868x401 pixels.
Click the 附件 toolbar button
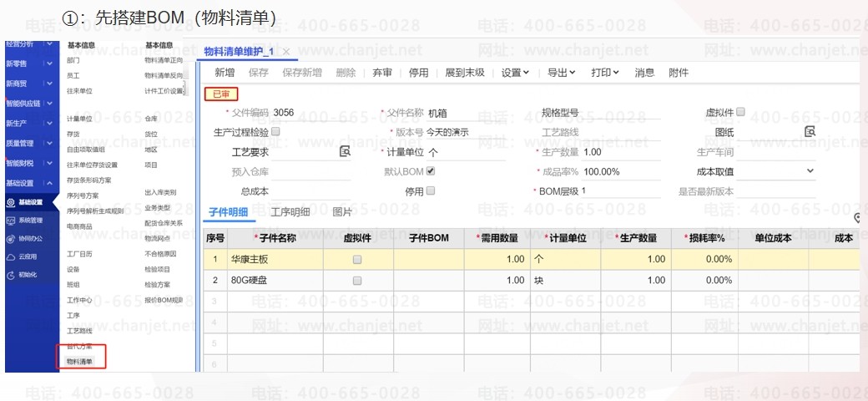[x=679, y=73]
